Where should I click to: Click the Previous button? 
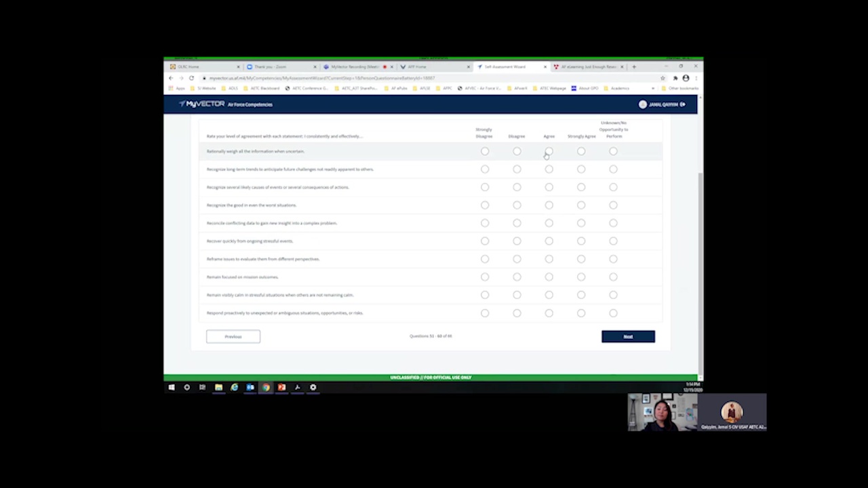click(233, 337)
